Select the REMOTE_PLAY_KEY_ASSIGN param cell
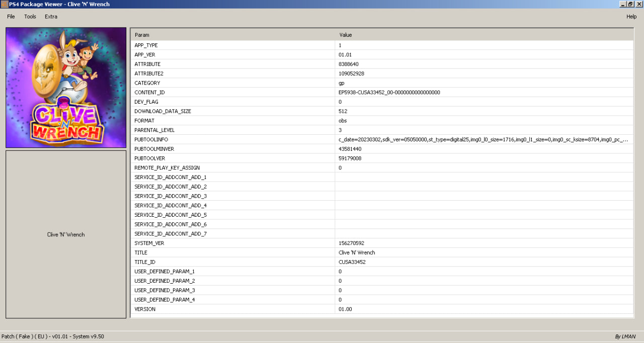Image resolution: width=644 pixels, height=343 pixels. point(233,168)
